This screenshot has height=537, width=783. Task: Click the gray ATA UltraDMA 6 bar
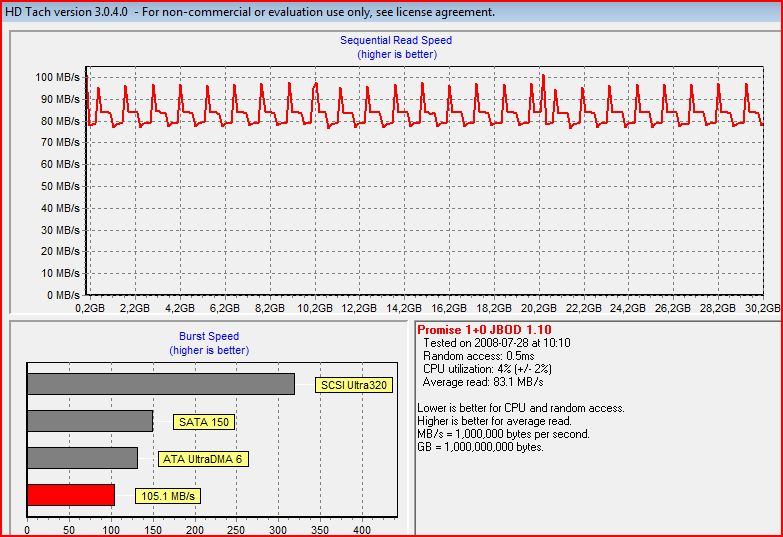pos(82,458)
